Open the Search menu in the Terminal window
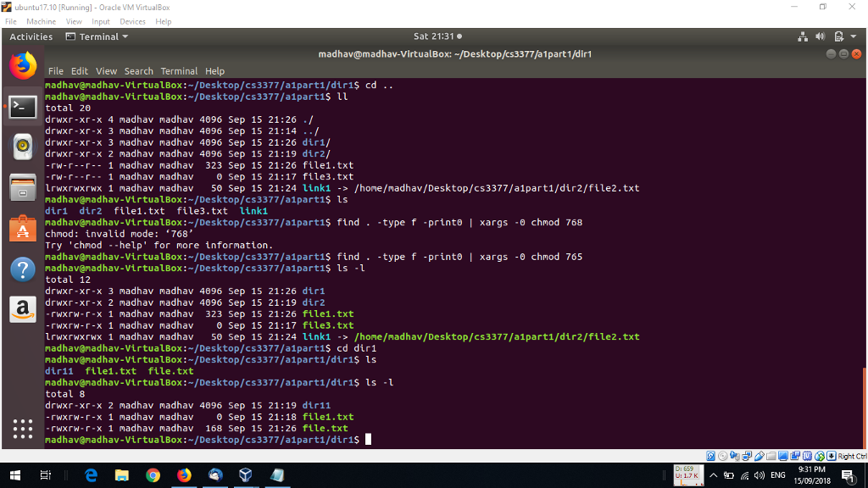 click(x=139, y=70)
